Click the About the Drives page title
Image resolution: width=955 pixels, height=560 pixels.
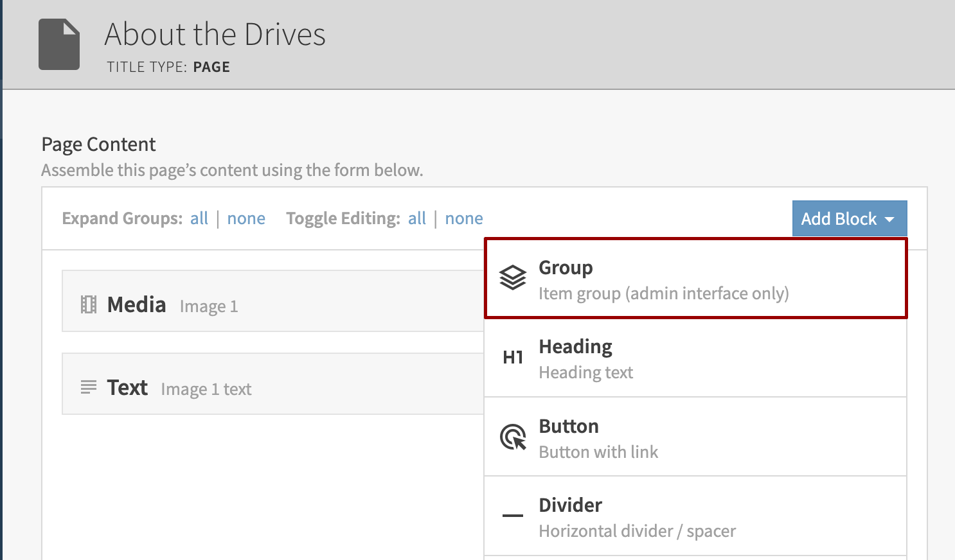[215, 34]
